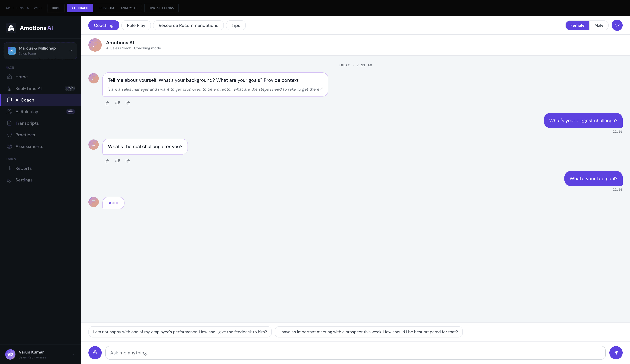630x364 pixels.
Task: Click the prospect meeting preparation suggestion
Action: pyautogui.click(x=368, y=332)
